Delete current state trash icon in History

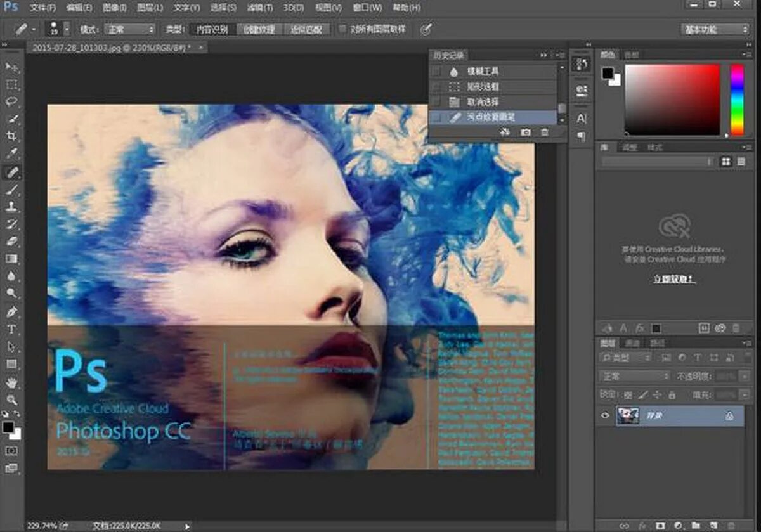point(544,132)
